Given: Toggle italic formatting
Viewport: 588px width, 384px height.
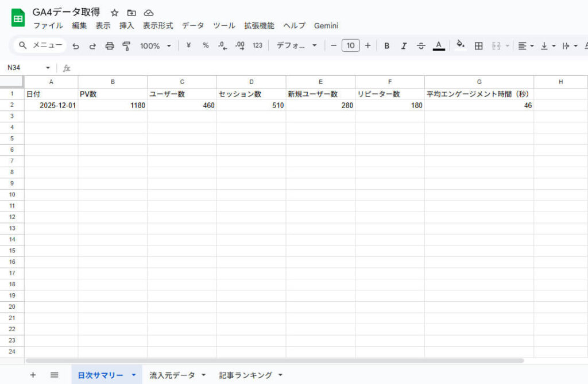Looking at the screenshot, I should (404, 45).
